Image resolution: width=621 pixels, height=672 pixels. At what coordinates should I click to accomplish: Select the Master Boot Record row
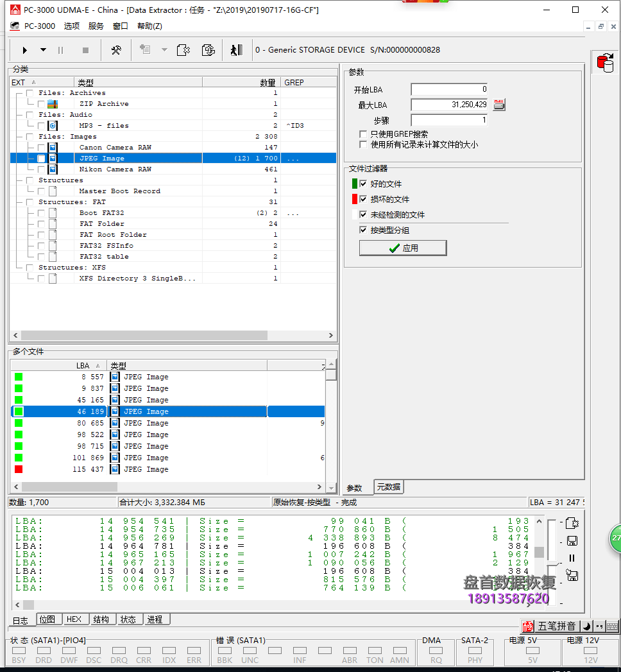coord(173,191)
